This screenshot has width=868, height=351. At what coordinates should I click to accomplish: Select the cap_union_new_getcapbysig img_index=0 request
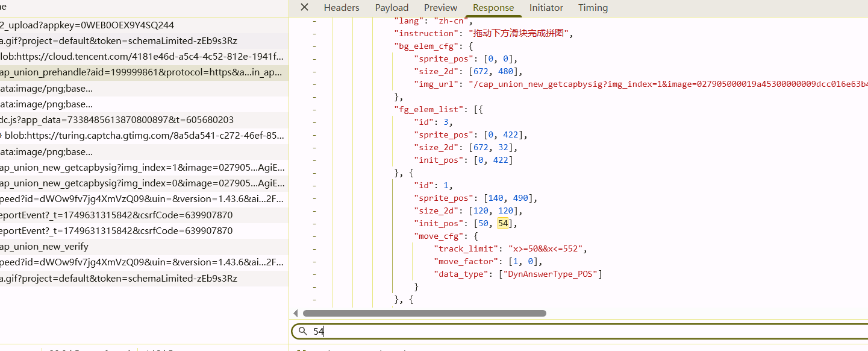tap(142, 183)
